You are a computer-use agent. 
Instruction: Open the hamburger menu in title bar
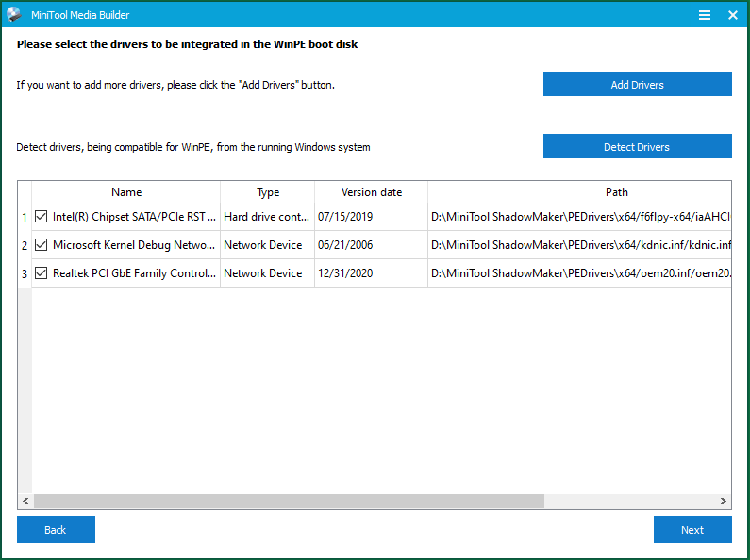tap(705, 15)
